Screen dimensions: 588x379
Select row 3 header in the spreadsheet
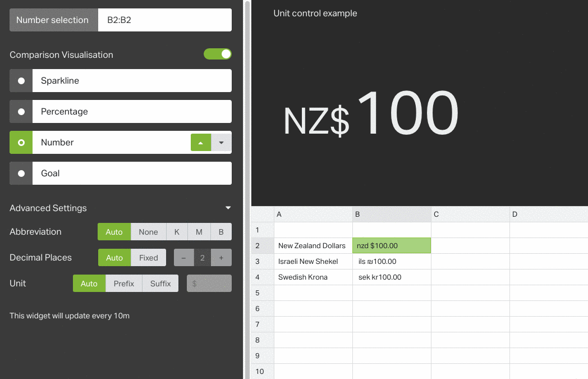(263, 262)
